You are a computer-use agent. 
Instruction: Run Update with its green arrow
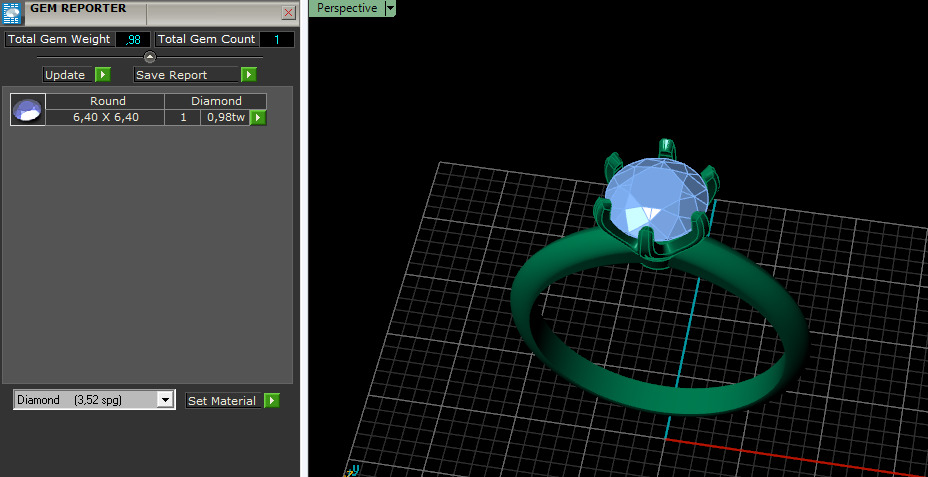pyautogui.click(x=102, y=75)
